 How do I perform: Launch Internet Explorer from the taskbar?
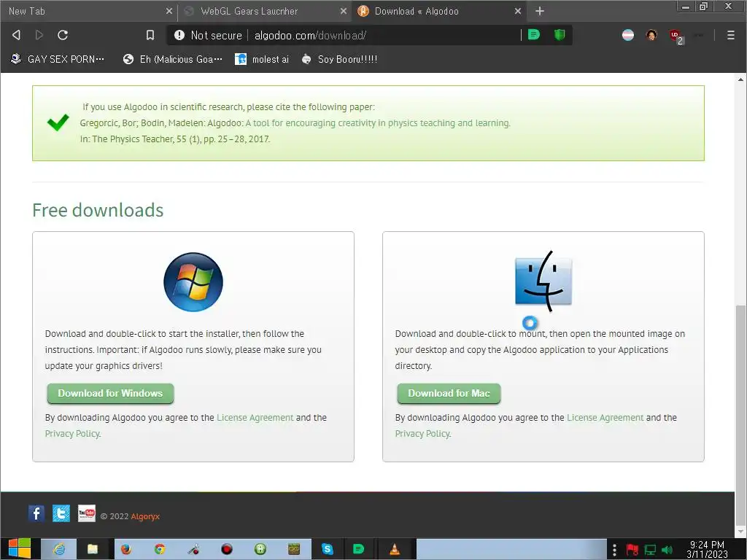[x=59, y=549]
